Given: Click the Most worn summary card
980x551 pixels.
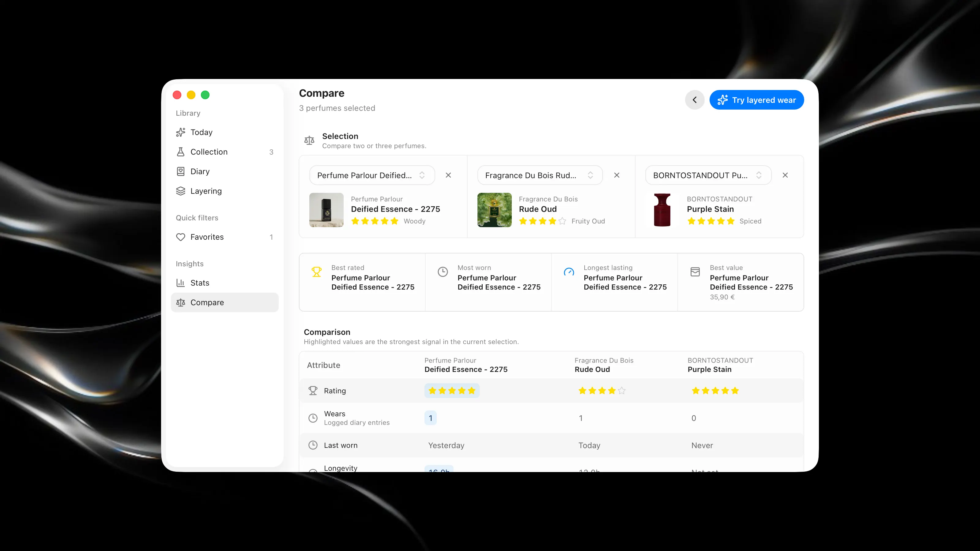Looking at the screenshot, I should click(x=488, y=282).
